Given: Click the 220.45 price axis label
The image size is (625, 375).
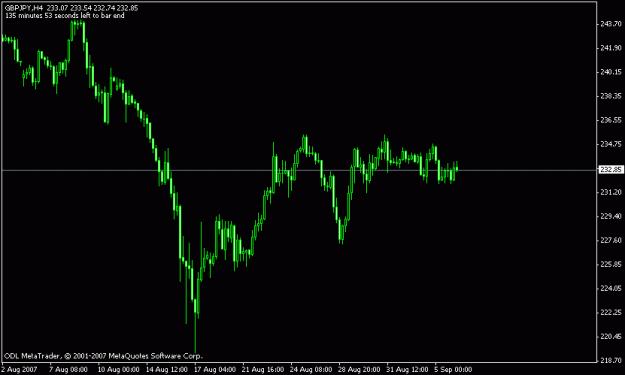Looking at the screenshot, I should coord(611,336).
